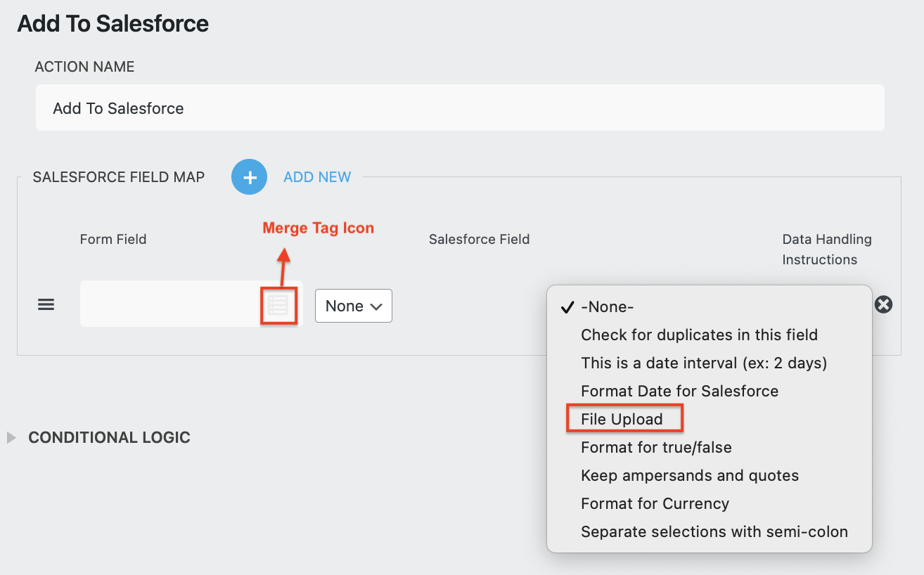
Task: Click the blue plus icon to add a field map
Action: [x=249, y=176]
